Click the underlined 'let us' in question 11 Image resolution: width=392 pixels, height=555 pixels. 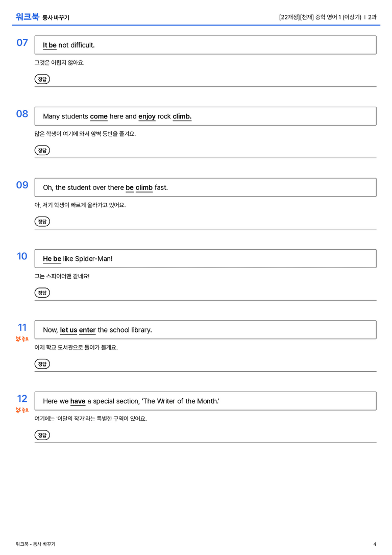coord(68,330)
